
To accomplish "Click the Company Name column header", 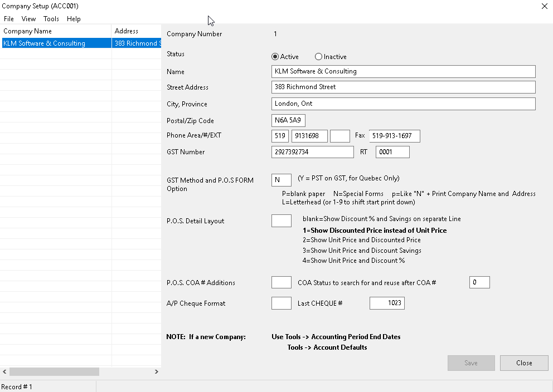I will click(56, 31).
